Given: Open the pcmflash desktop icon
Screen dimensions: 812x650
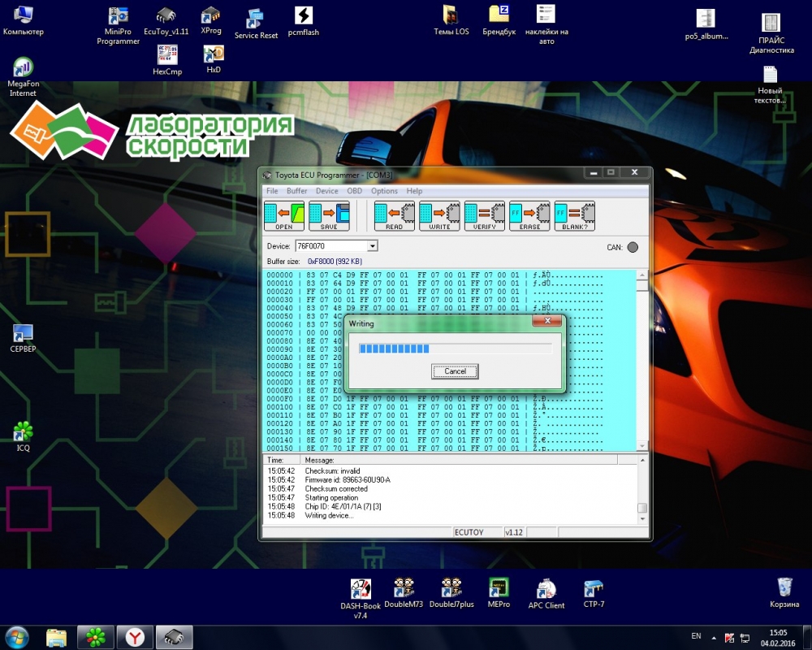Looking at the screenshot, I should [304, 21].
